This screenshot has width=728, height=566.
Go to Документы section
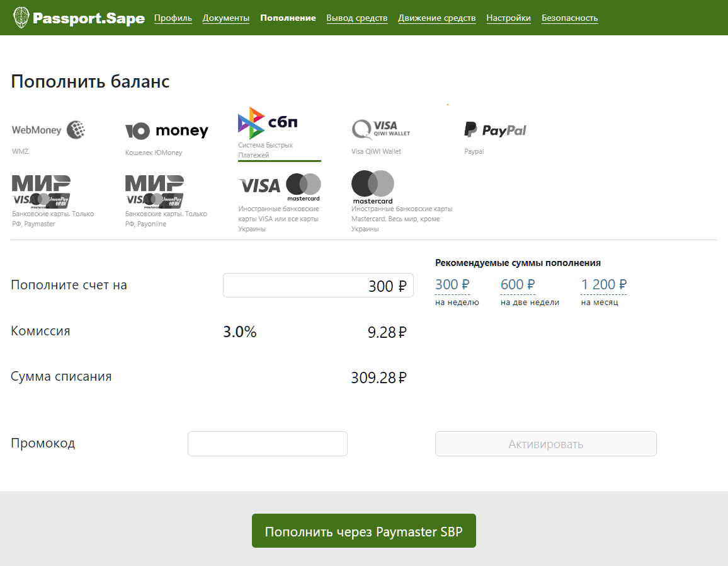(225, 18)
